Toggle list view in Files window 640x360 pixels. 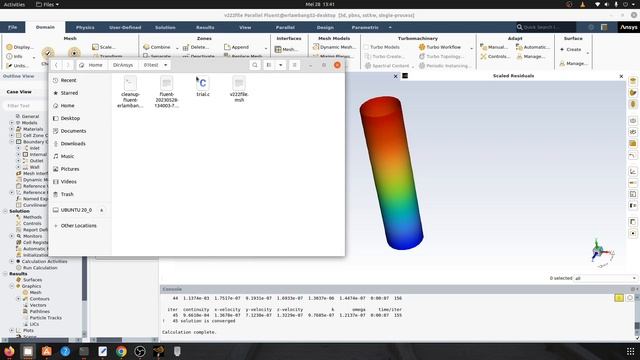[x=269, y=65]
